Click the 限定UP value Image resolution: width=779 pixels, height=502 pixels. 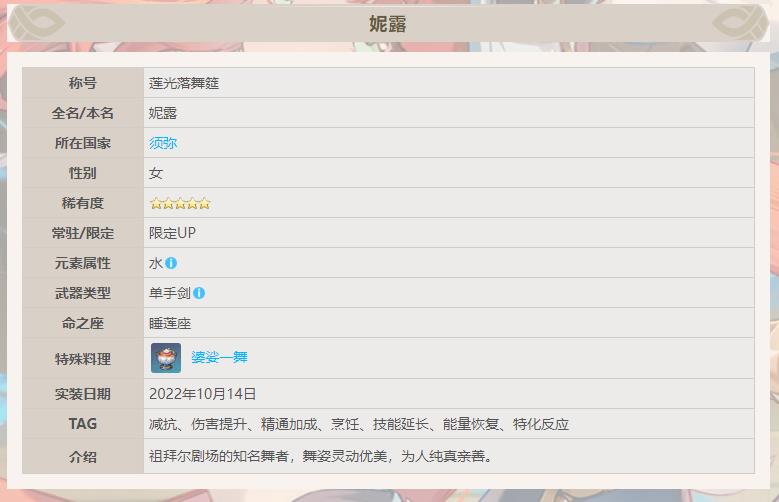[x=172, y=233]
